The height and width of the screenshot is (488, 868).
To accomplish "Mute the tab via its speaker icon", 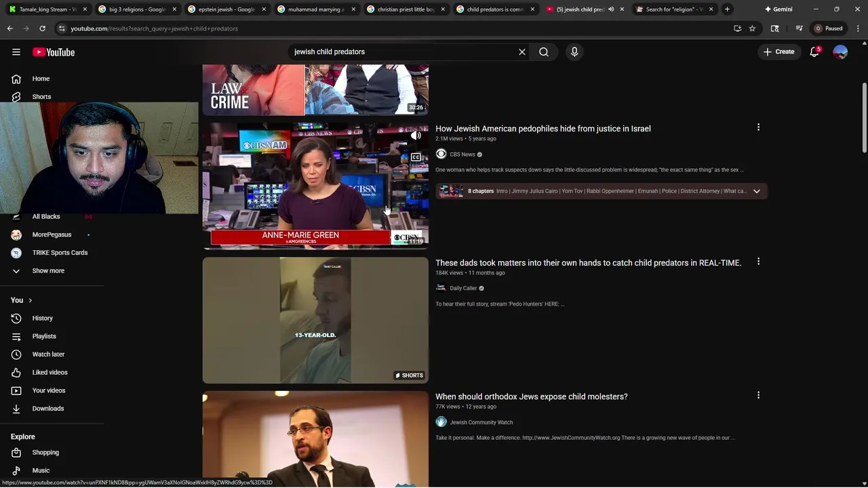I will pos(610,9).
